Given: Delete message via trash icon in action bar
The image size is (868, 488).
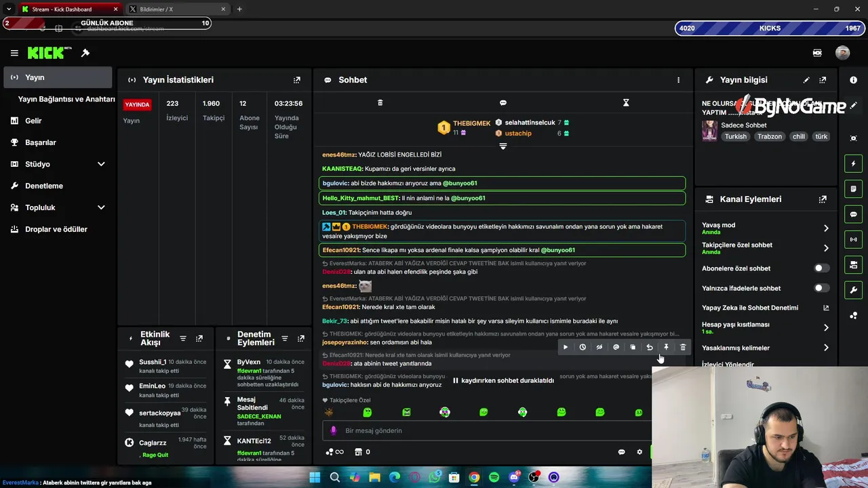Looking at the screenshot, I should [x=683, y=347].
